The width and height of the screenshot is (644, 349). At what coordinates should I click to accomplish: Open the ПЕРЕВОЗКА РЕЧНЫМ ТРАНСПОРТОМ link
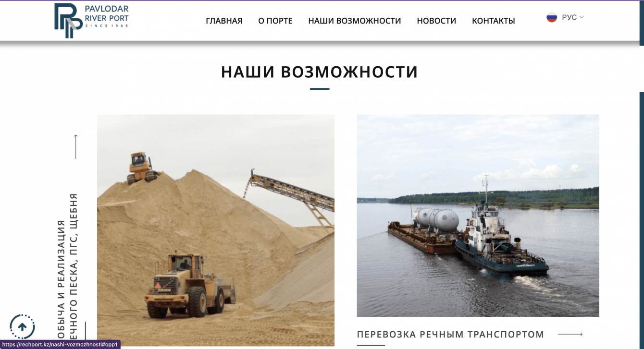tap(450, 335)
